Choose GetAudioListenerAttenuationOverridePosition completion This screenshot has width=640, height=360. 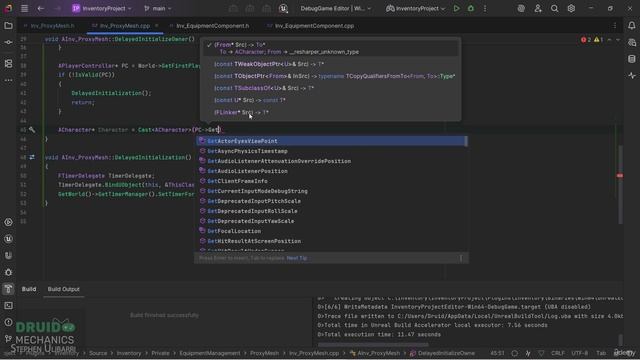[331, 161]
